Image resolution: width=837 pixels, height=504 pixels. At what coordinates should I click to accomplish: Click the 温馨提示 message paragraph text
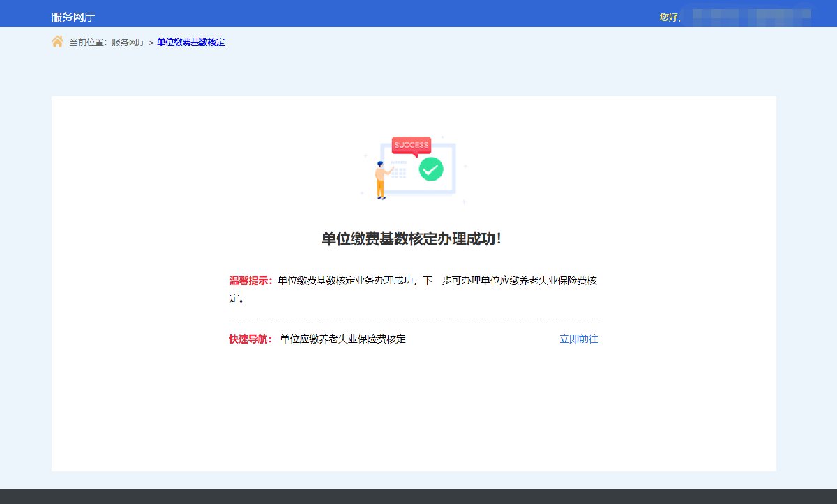(437, 281)
